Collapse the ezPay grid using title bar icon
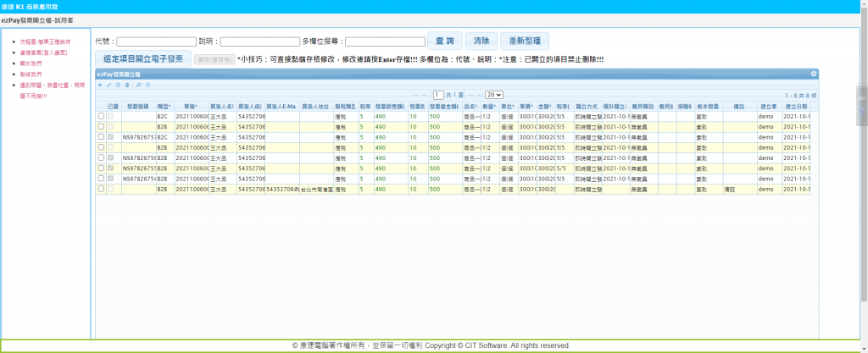This screenshot has height=353, width=868. (814, 74)
